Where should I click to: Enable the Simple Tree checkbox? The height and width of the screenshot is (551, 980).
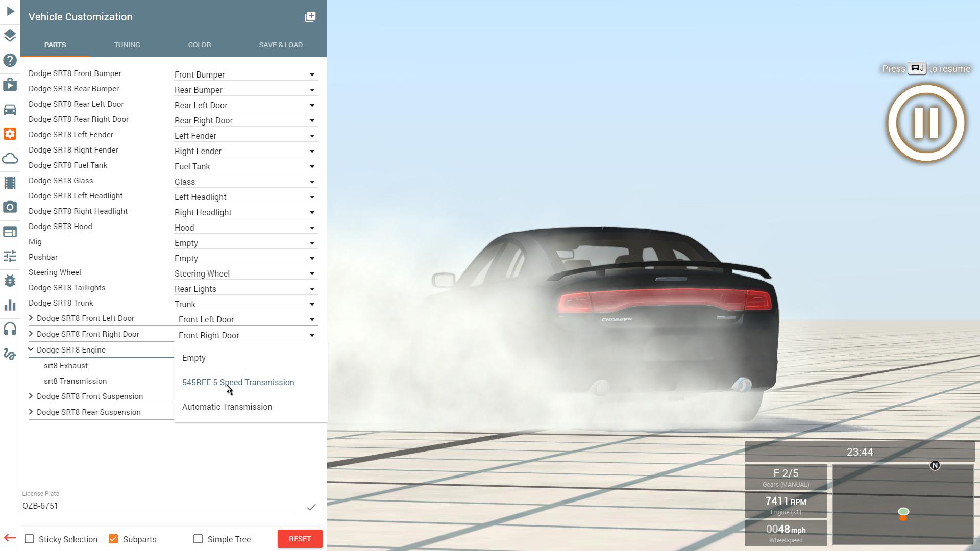tap(198, 539)
